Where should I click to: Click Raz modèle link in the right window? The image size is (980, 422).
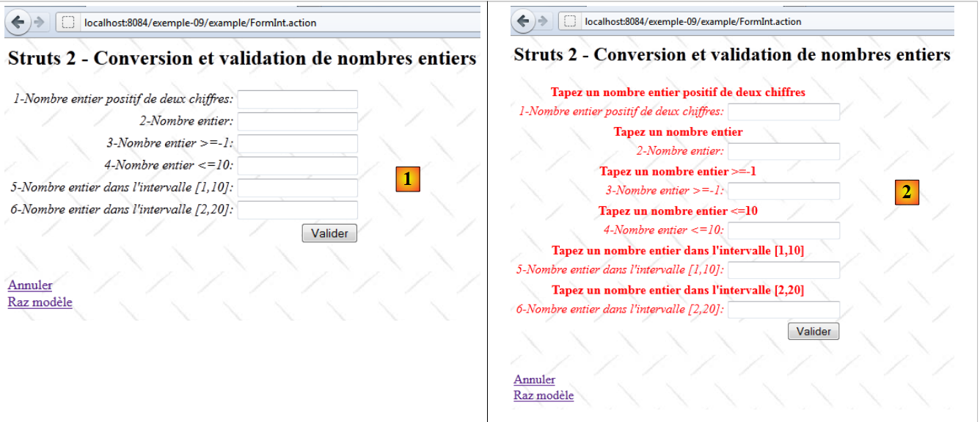click(544, 396)
